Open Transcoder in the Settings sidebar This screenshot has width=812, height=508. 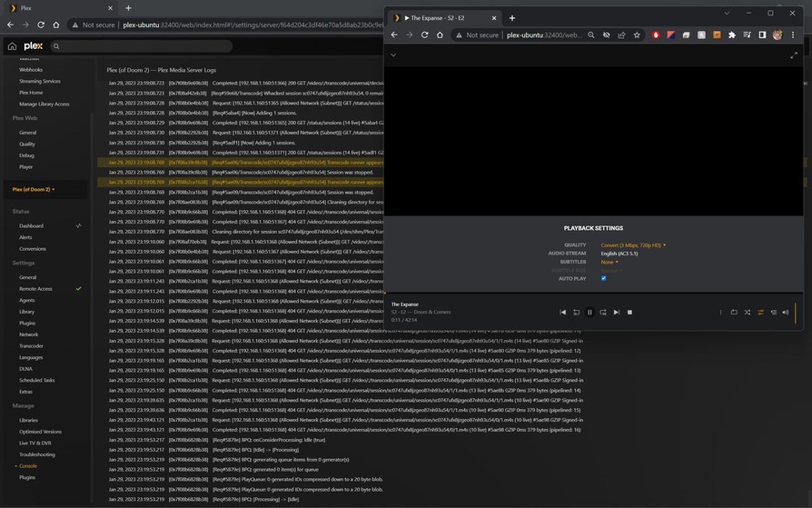click(31, 345)
